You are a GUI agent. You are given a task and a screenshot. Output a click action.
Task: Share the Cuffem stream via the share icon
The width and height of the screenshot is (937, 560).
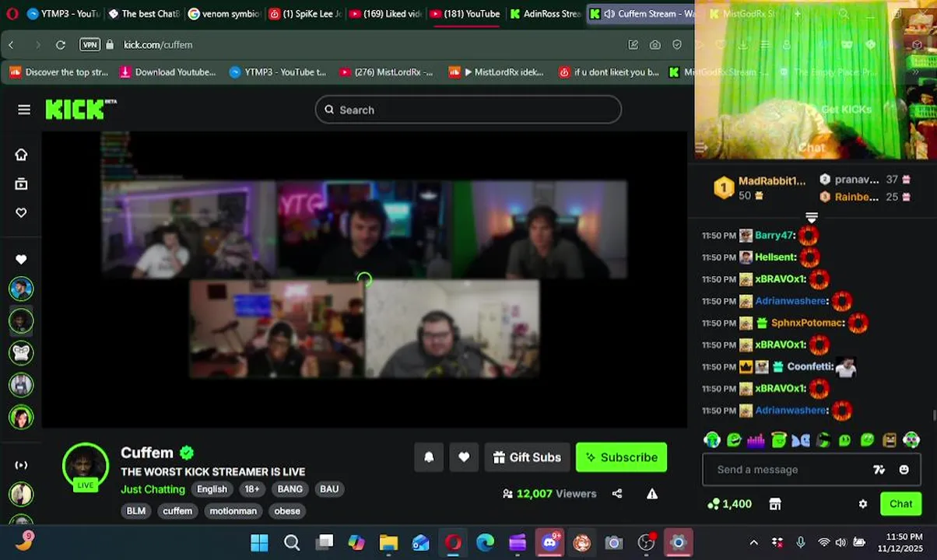click(617, 493)
